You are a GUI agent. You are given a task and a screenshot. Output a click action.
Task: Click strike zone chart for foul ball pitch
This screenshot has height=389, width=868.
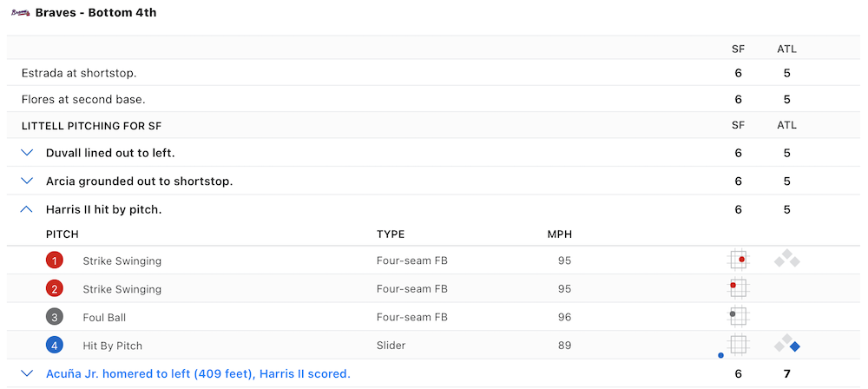pos(738,316)
